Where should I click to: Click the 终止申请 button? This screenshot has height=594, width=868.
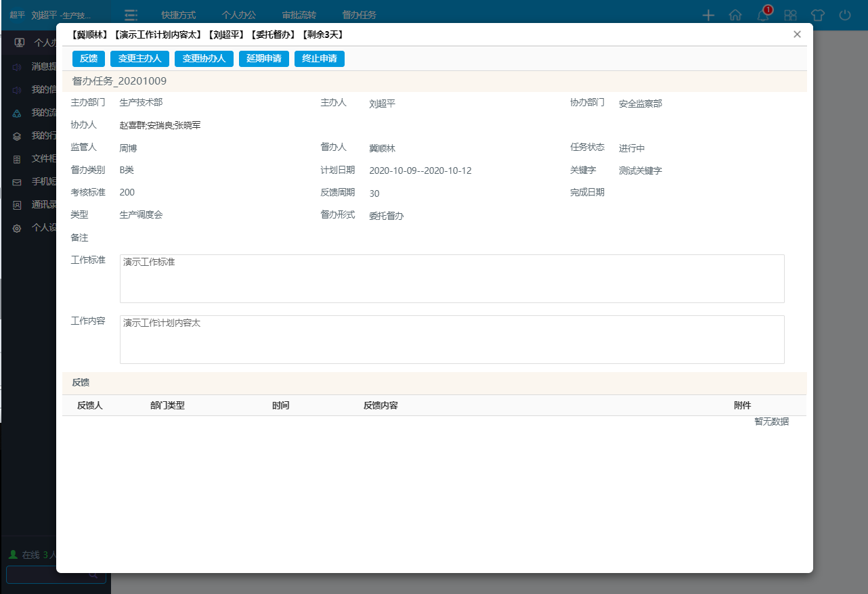(x=319, y=59)
